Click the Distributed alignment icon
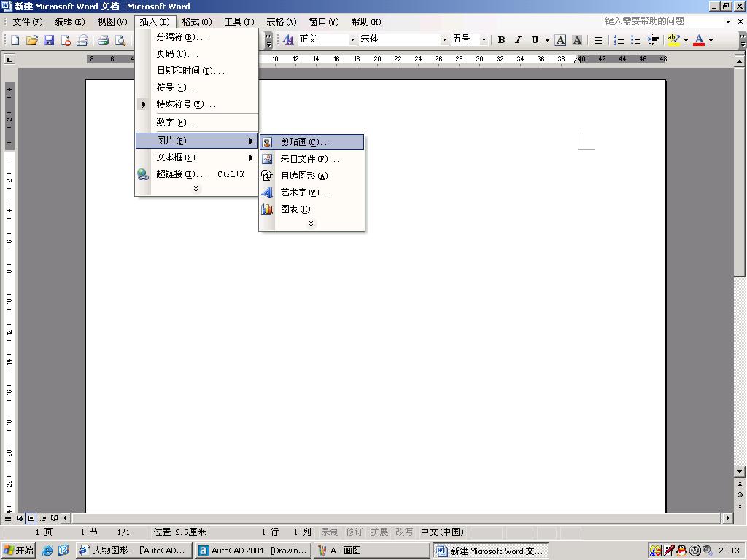This screenshot has width=747, height=560. pyautogui.click(x=598, y=40)
